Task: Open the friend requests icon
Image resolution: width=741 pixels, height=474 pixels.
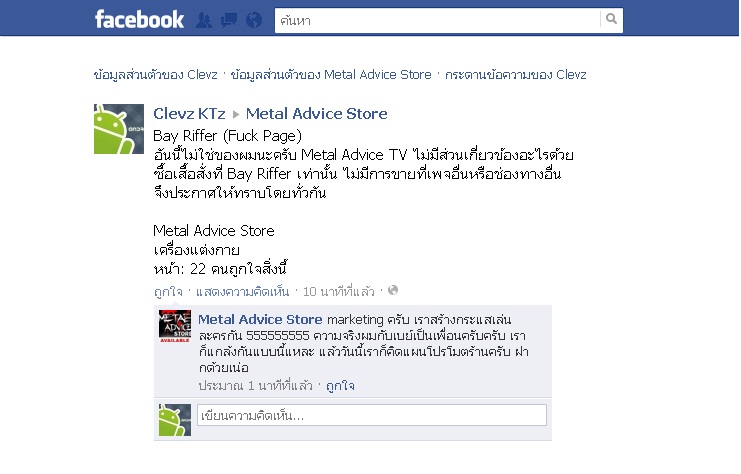Action: pos(204,20)
